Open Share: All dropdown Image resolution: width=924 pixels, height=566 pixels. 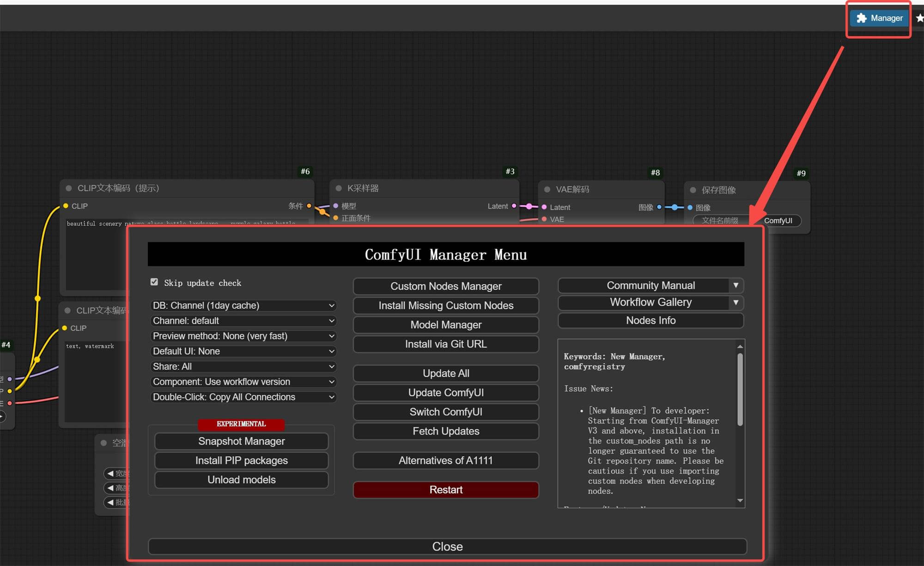click(243, 367)
